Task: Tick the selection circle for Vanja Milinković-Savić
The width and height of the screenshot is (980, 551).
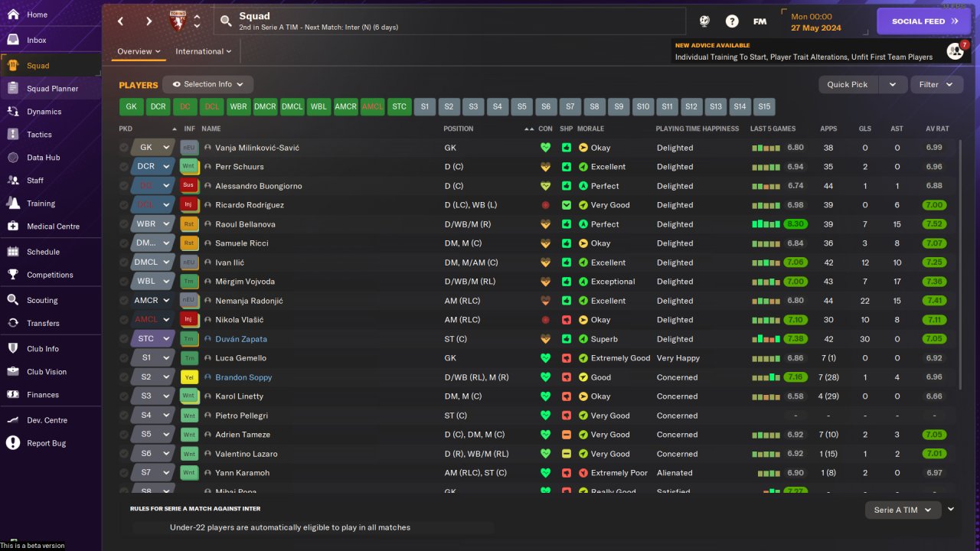Action: [x=124, y=148]
